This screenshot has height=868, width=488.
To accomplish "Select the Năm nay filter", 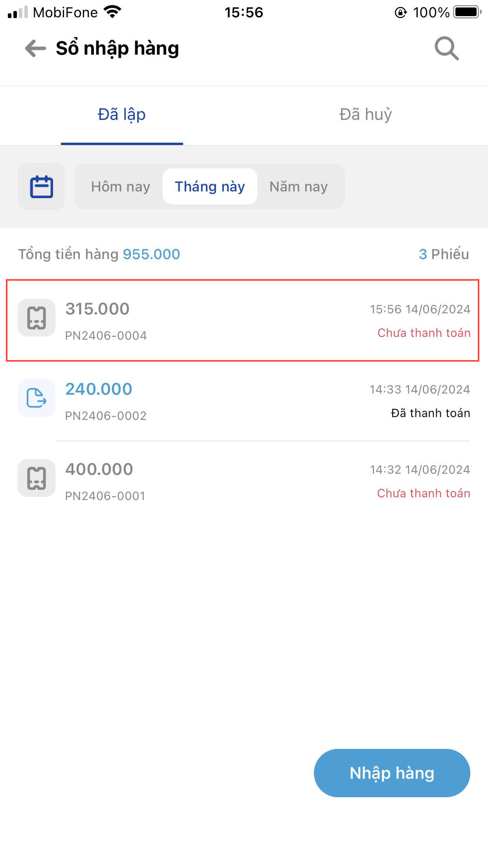I will (x=298, y=186).
